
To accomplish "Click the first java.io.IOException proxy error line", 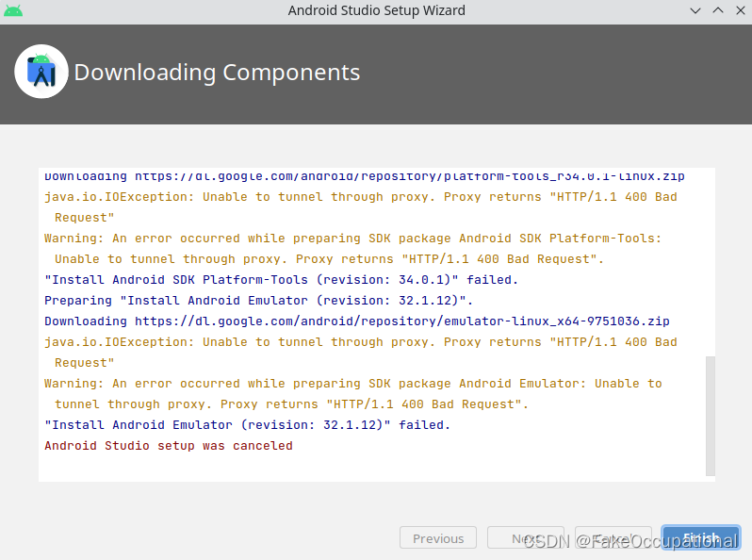I will pyautogui.click(x=360, y=206).
